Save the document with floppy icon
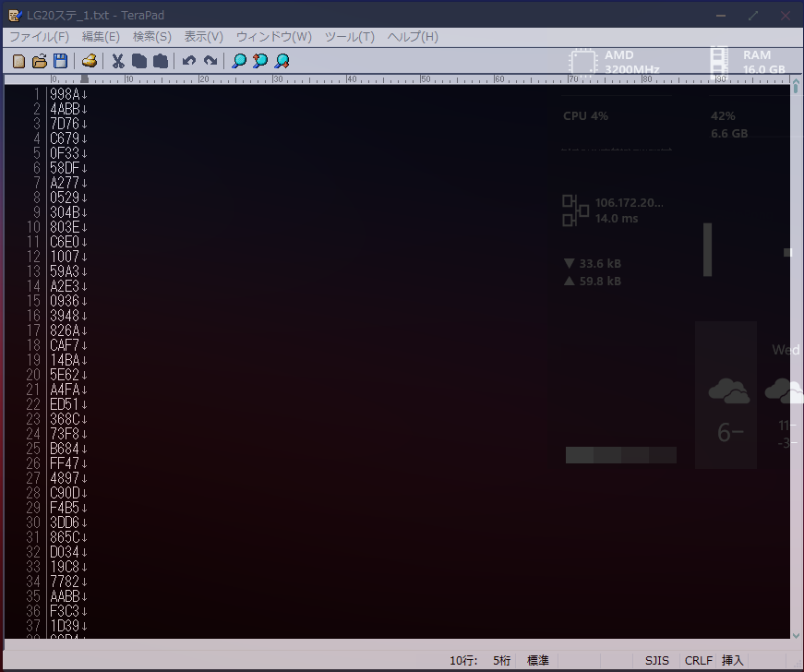Image resolution: width=804 pixels, height=672 pixels. click(x=61, y=61)
